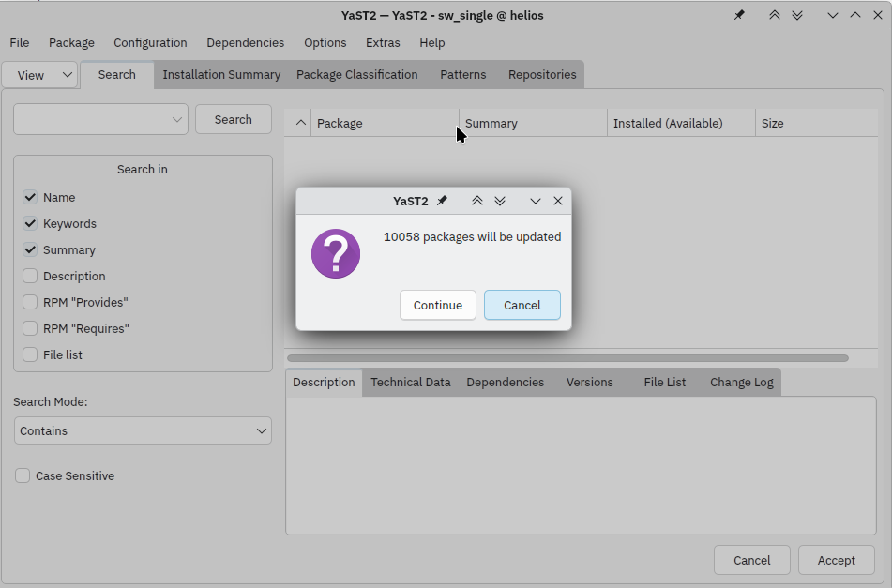Image resolution: width=892 pixels, height=588 pixels.
Task: Enable RPM "Provides" checkbox
Action: click(30, 302)
